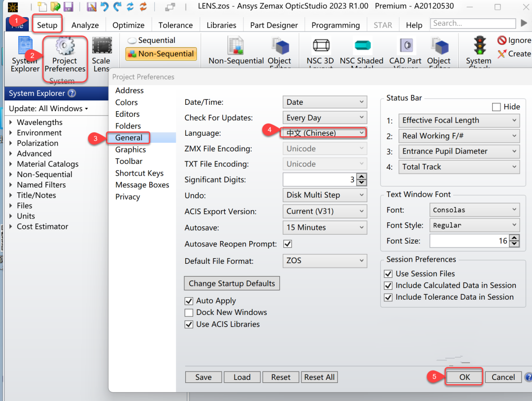Run System Check traffic light icon

[x=479, y=51]
